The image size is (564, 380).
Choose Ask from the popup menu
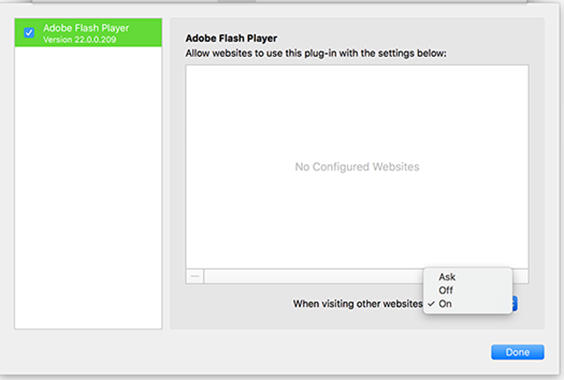(447, 277)
